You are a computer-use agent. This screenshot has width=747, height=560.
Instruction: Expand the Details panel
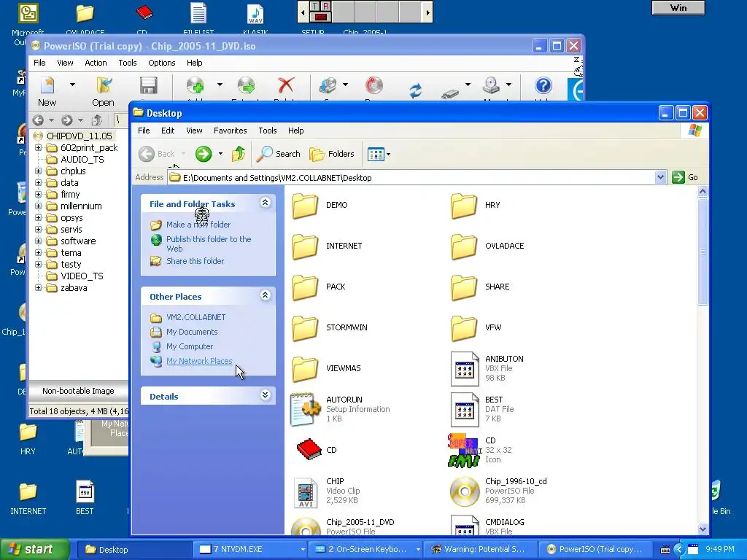coord(266,395)
